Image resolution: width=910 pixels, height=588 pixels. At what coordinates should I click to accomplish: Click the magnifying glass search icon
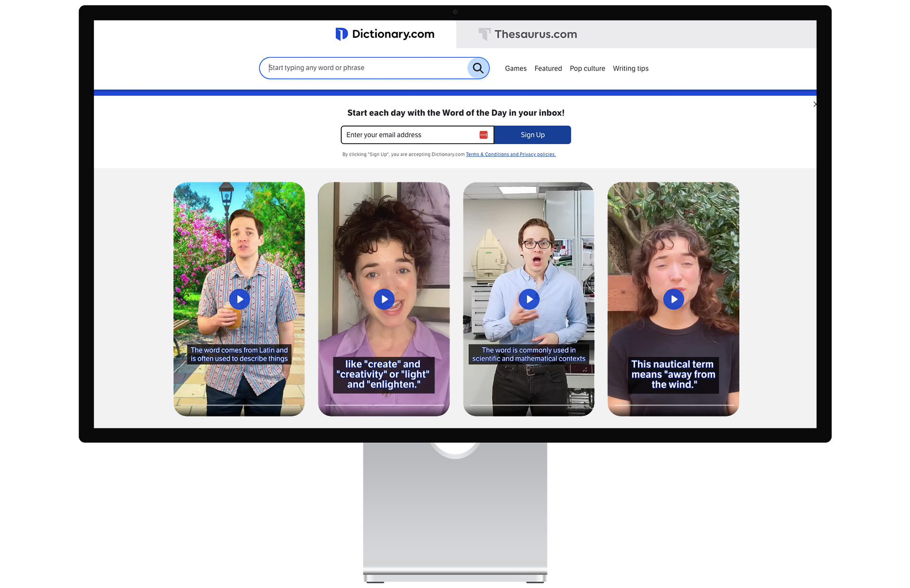(x=478, y=68)
